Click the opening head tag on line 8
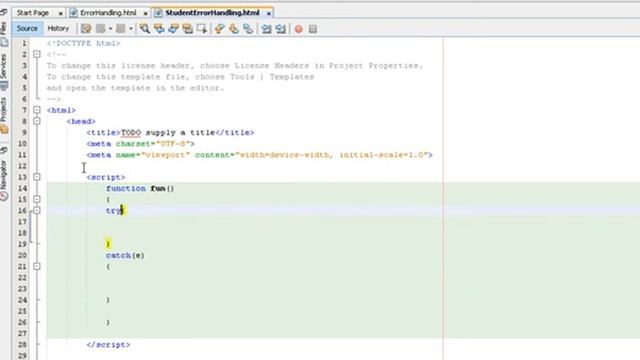 click(x=81, y=122)
